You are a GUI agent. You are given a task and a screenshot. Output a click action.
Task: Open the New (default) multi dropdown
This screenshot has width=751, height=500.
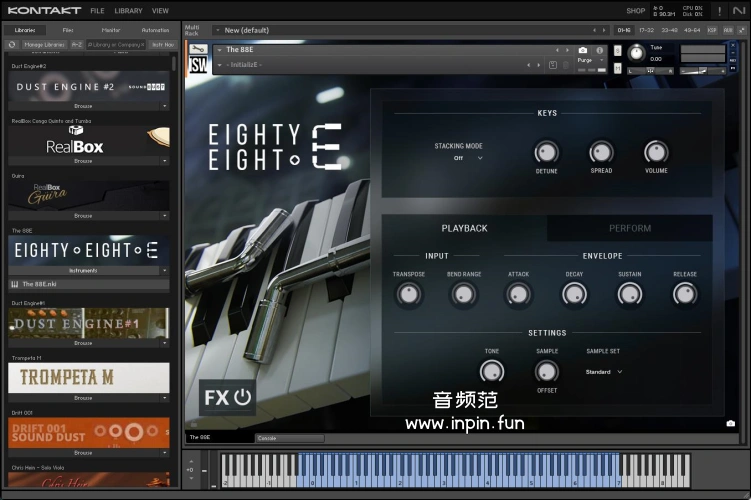(x=218, y=30)
